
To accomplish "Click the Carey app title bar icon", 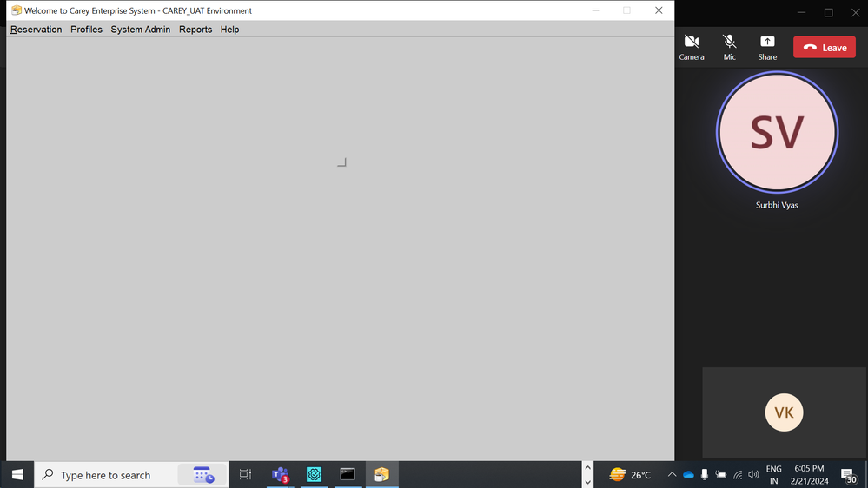I will pos(16,10).
